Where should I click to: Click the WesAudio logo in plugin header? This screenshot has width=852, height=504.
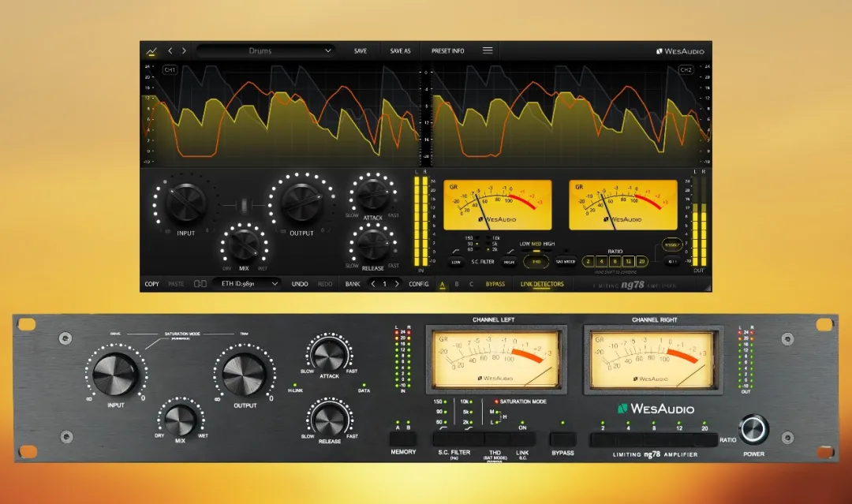tap(680, 51)
